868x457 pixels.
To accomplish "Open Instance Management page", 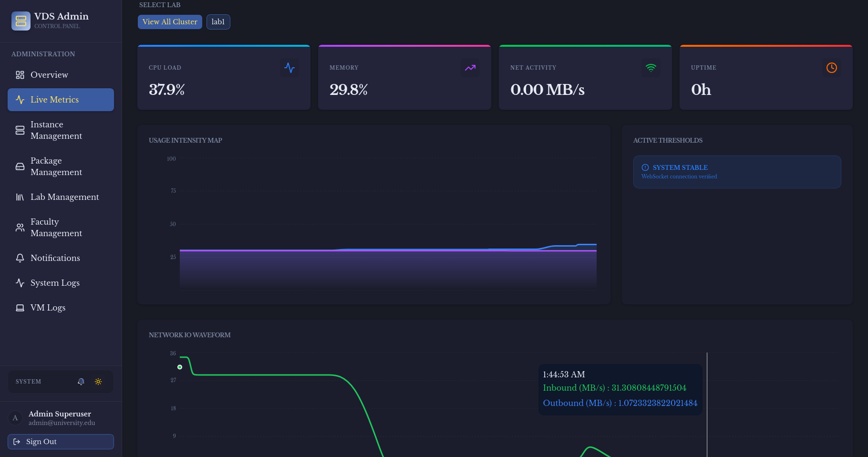I will pos(61,130).
